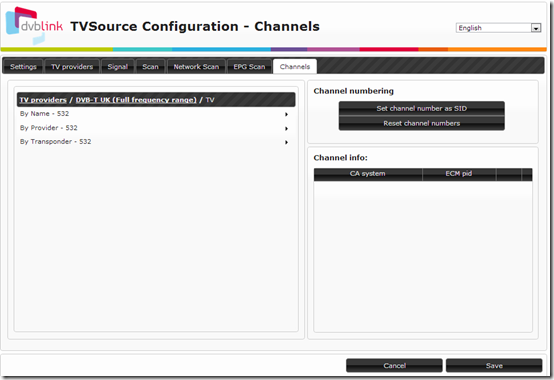554x380 pixels.
Task: Cancel the channel configuration
Action: tap(394, 366)
